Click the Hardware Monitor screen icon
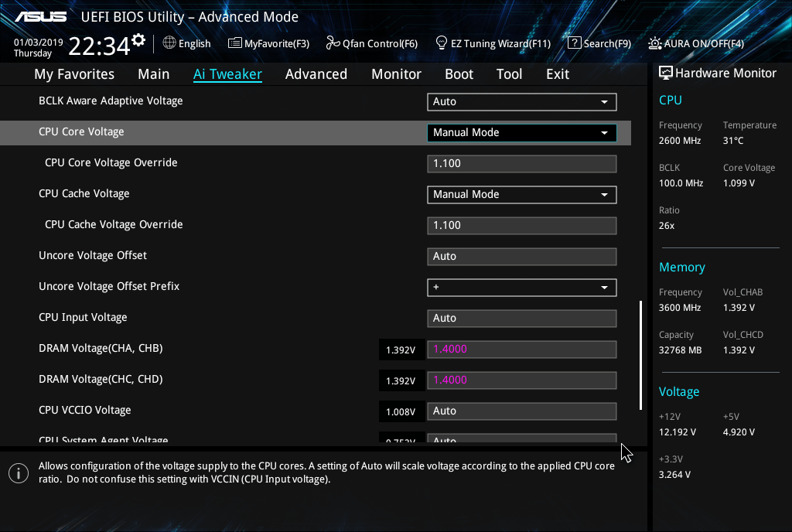This screenshot has height=532, width=792. (x=666, y=73)
